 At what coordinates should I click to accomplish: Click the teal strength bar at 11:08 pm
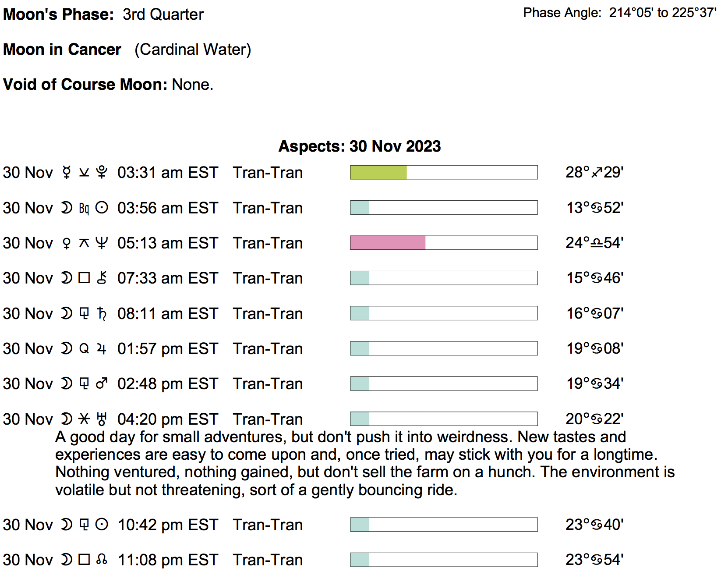pos(360,560)
